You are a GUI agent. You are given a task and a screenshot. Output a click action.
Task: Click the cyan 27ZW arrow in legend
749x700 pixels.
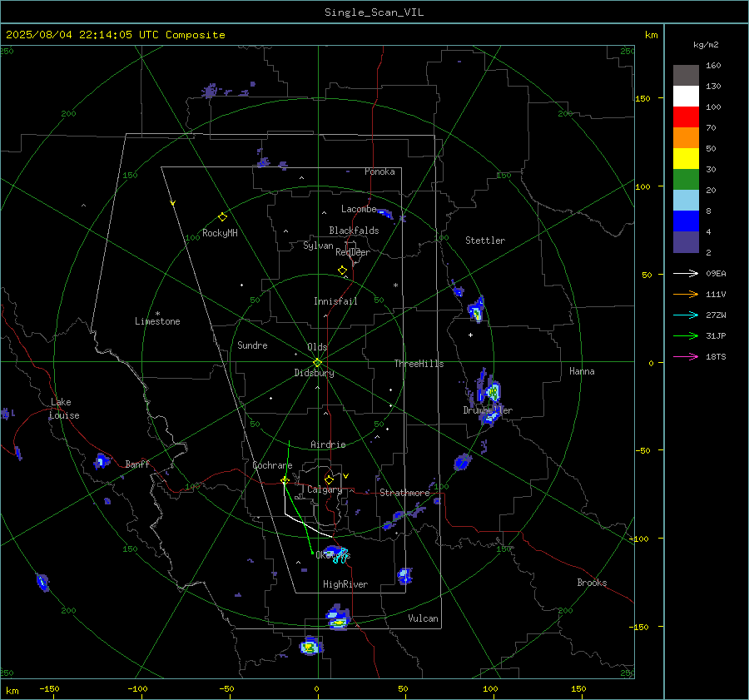point(686,315)
